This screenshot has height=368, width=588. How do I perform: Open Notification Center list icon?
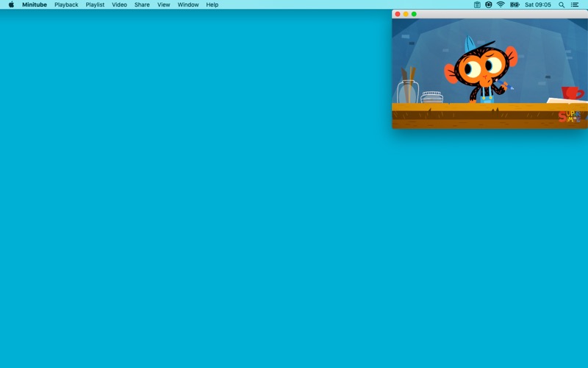coord(575,4)
